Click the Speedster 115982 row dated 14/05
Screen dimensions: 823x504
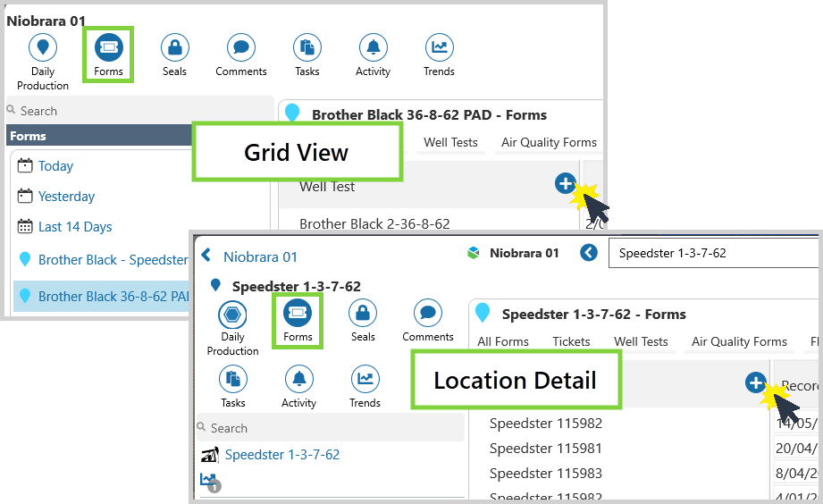[546, 424]
